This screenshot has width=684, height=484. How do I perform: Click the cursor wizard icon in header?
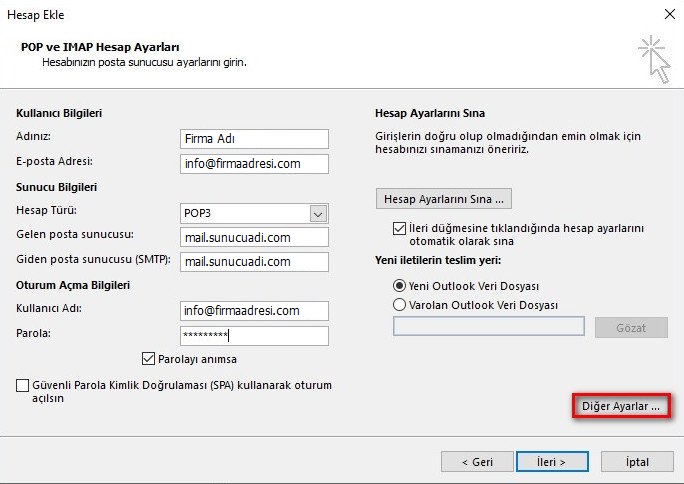click(654, 59)
